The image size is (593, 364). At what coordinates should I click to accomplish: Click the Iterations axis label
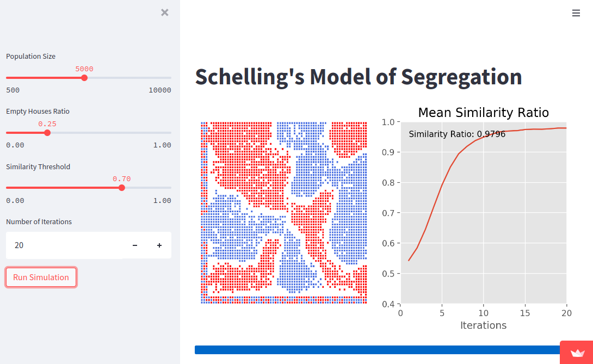(483, 325)
